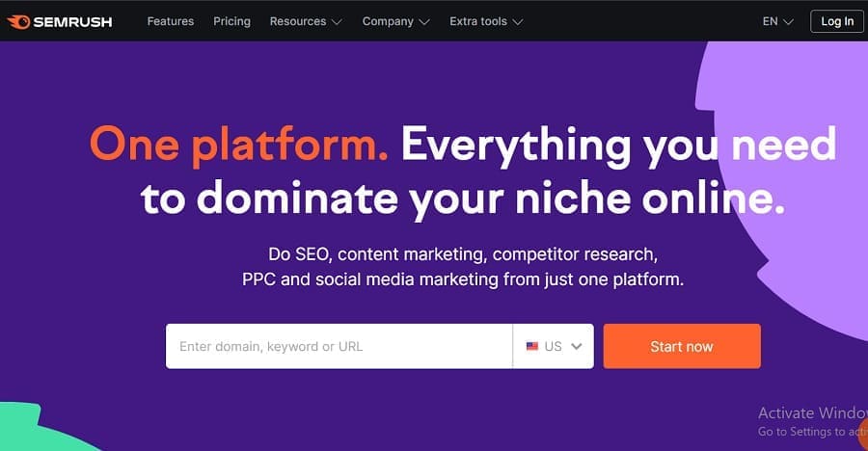Open the EN language selector
Viewport: 868px width, 451px height.
(x=770, y=21)
